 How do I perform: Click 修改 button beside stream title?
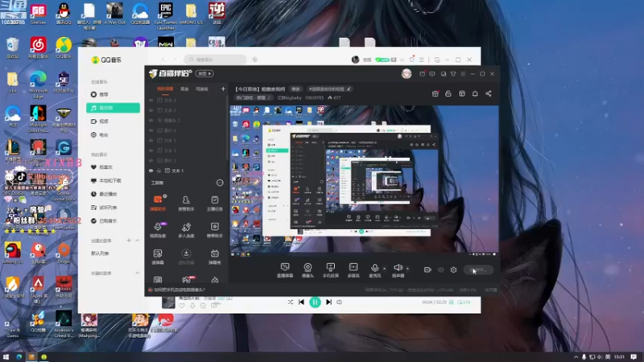tap(295, 88)
